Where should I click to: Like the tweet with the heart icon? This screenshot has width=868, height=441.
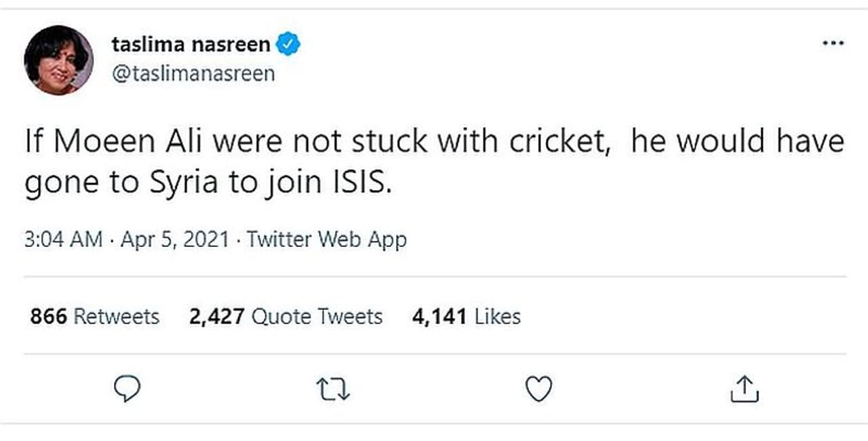(x=540, y=389)
